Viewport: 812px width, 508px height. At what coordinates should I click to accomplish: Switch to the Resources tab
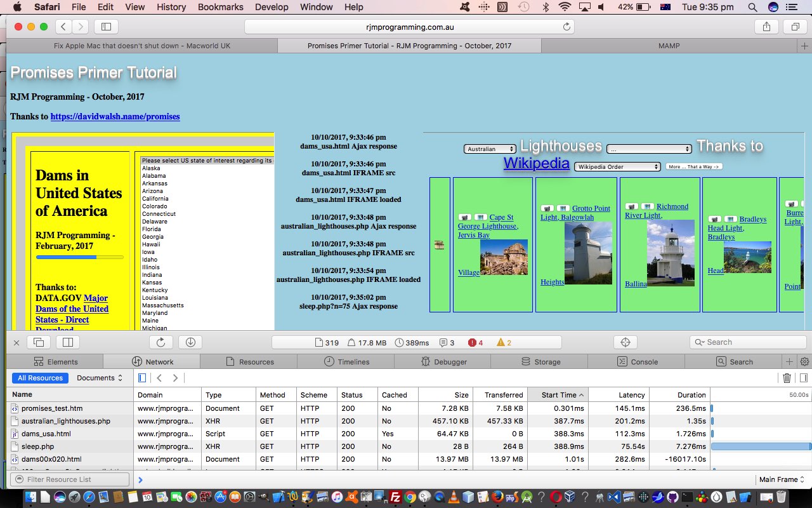(x=249, y=362)
